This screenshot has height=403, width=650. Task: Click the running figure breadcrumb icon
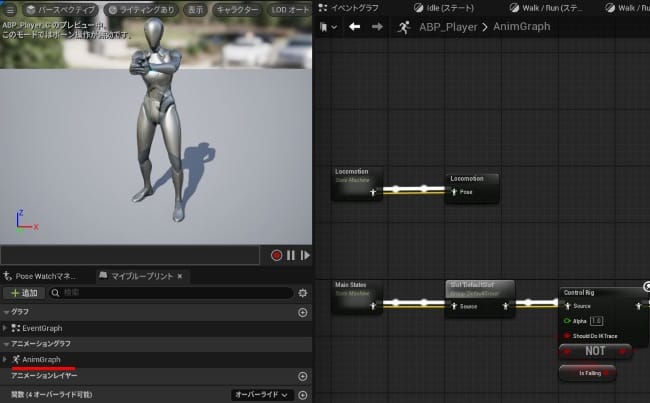pos(404,27)
